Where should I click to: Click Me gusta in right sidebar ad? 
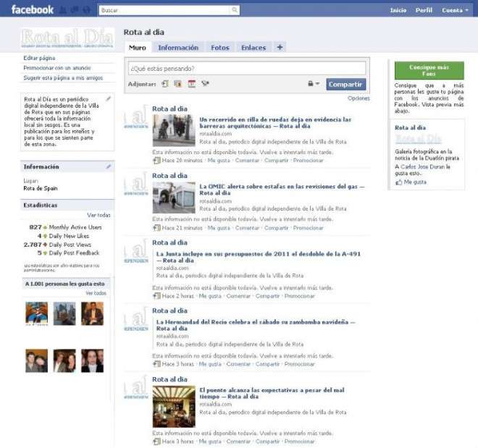tap(415, 182)
